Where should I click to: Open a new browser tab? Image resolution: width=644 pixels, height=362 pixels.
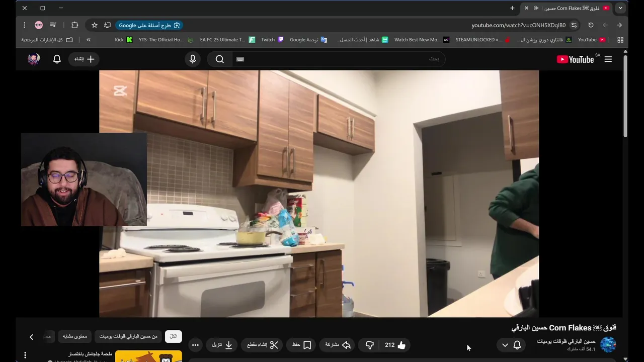coord(512,8)
